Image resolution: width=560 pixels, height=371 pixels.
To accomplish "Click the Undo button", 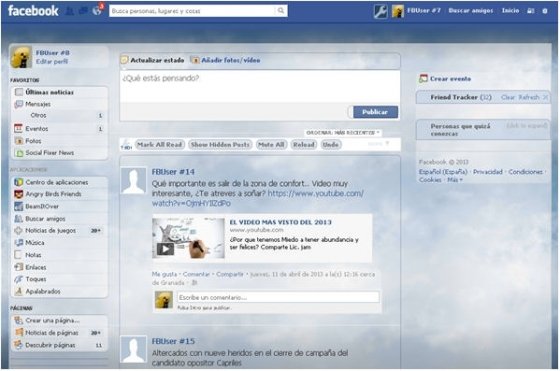I will click(331, 145).
